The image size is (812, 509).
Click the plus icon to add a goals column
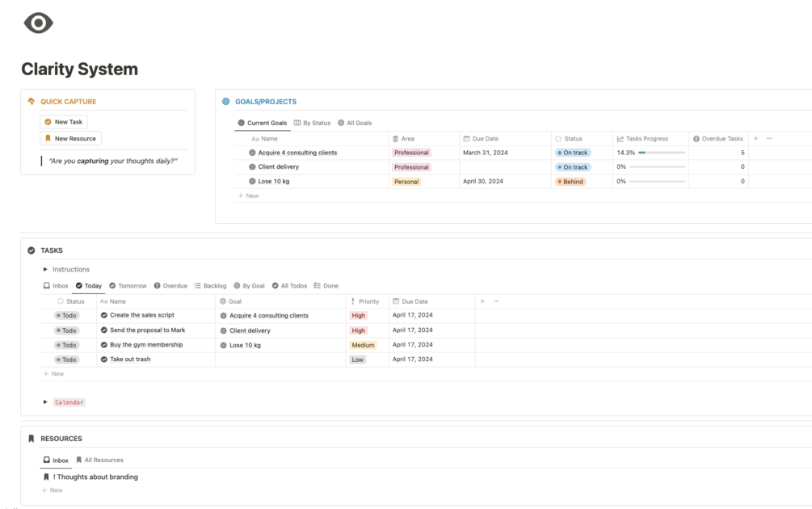click(x=755, y=137)
